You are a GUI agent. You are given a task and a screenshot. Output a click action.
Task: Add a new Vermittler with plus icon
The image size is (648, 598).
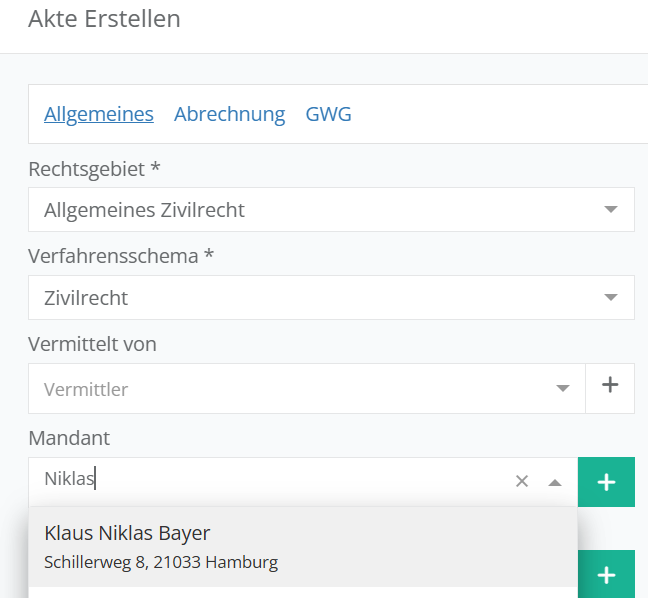610,385
